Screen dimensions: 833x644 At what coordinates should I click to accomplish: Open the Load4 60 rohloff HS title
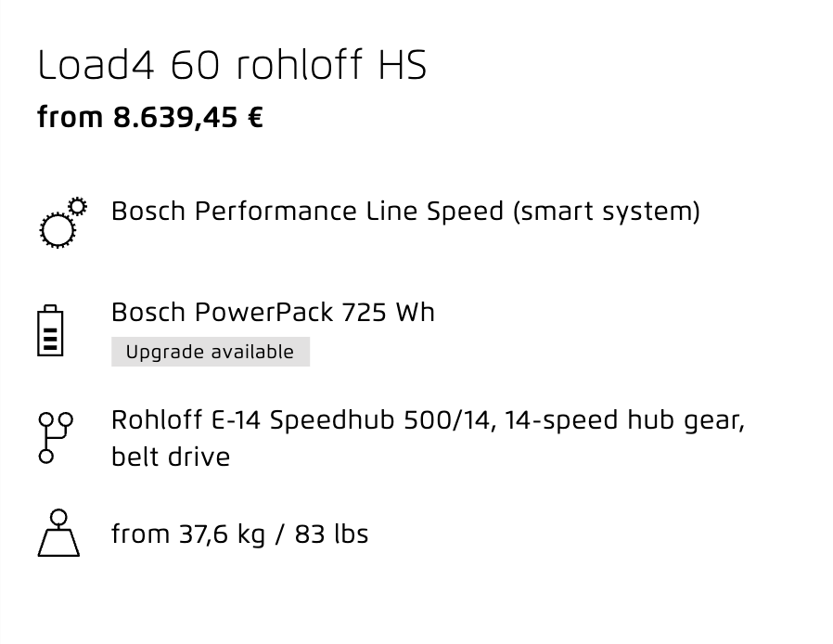click(x=232, y=65)
